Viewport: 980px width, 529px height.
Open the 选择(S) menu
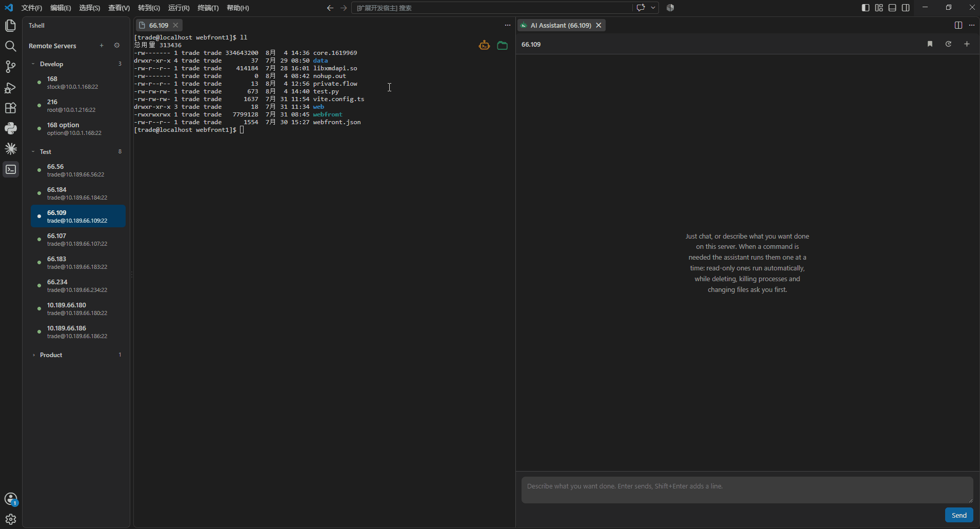pyautogui.click(x=90, y=8)
